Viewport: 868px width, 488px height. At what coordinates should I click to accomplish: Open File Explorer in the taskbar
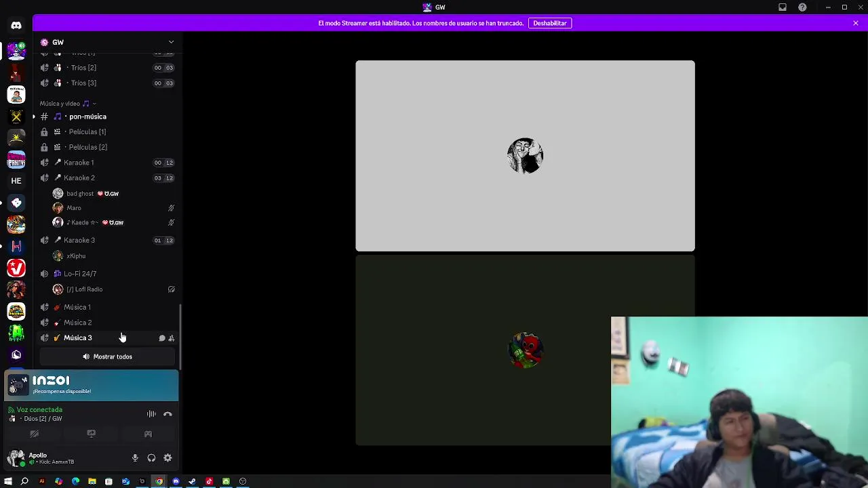(x=92, y=481)
